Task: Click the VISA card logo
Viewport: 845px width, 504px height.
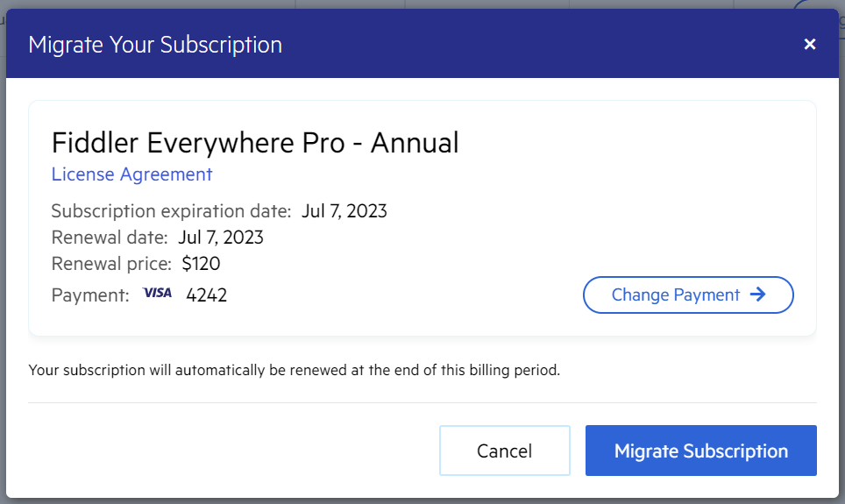Action: 158,294
